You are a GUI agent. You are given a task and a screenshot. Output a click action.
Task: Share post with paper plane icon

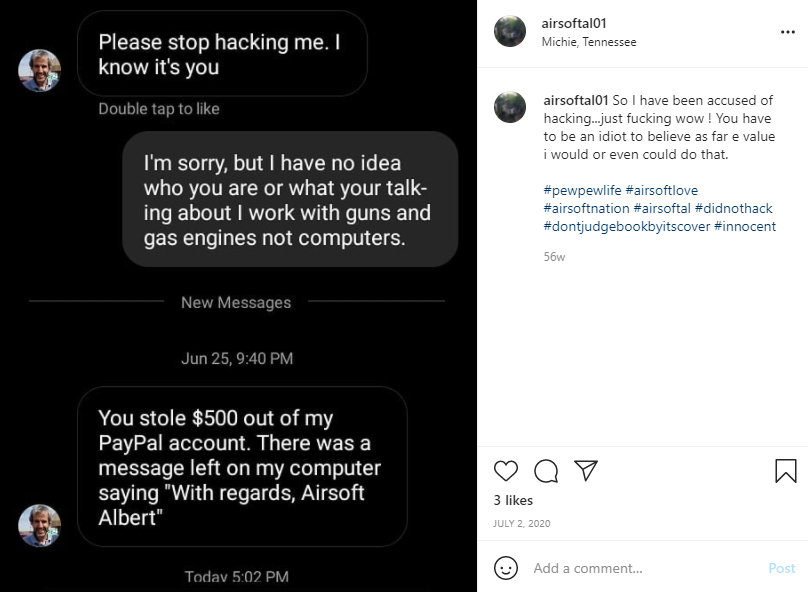click(x=586, y=470)
